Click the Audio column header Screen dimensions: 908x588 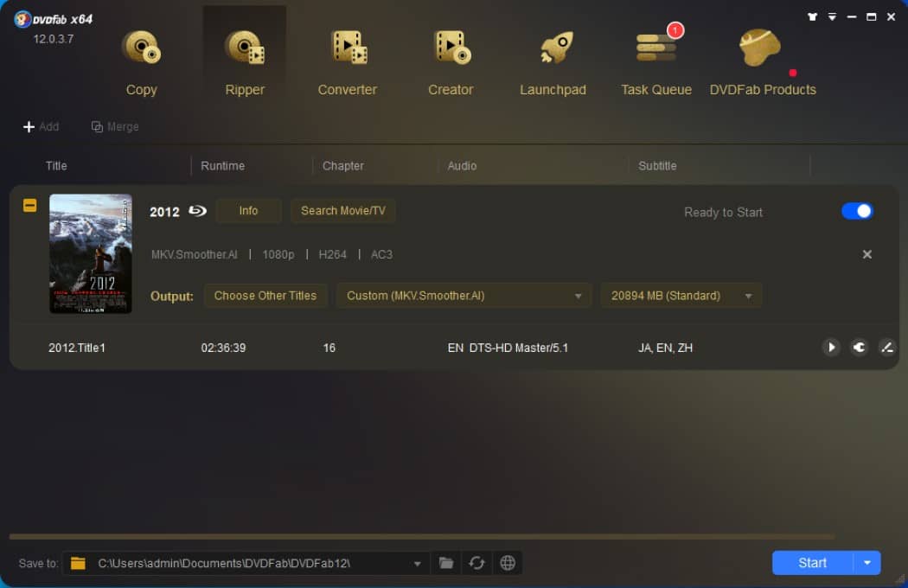(x=462, y=166)
